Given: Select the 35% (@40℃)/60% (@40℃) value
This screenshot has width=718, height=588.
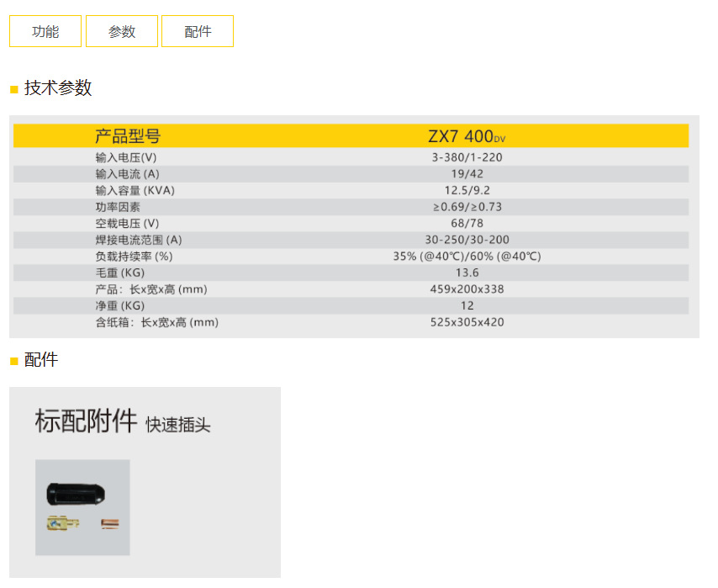Looking at the screenshot, I should [x=467, y=257].
